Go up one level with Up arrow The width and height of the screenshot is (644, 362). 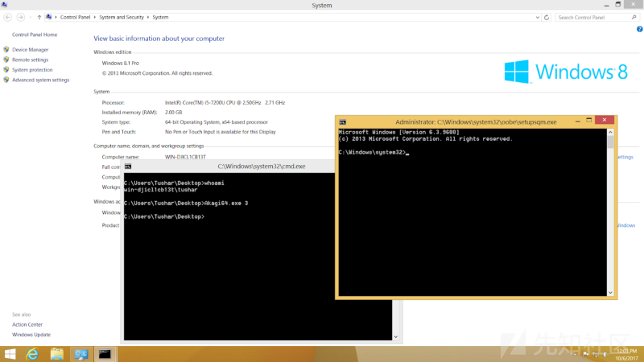click(x=39, y=17)
